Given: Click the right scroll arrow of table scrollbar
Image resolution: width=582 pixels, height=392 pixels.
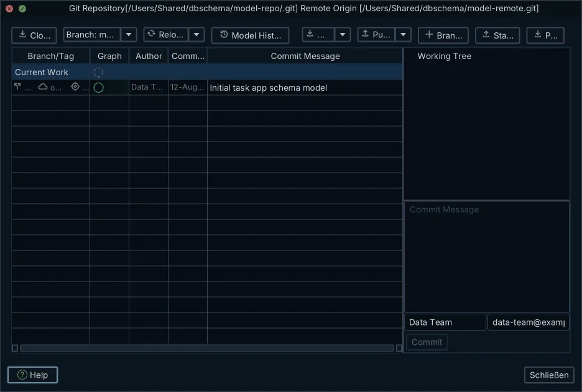Looking at the screenshot, I should tap(399, 349).
